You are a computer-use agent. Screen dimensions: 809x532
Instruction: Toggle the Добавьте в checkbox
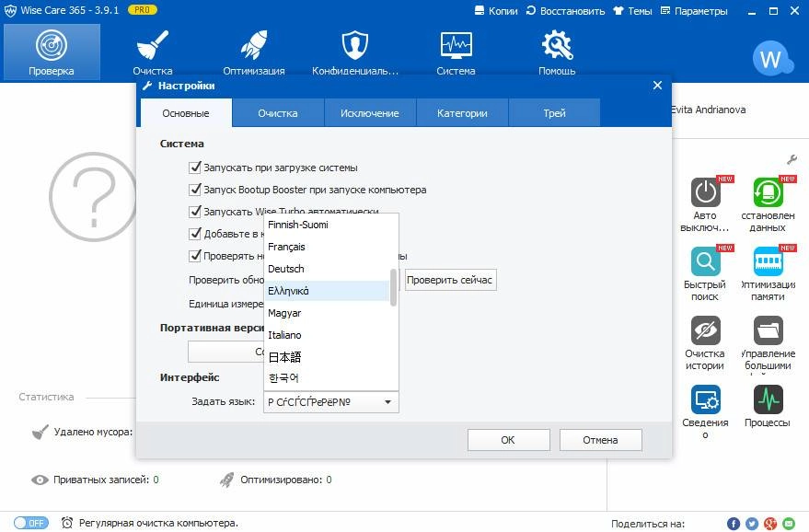click(x=195, y=234)
